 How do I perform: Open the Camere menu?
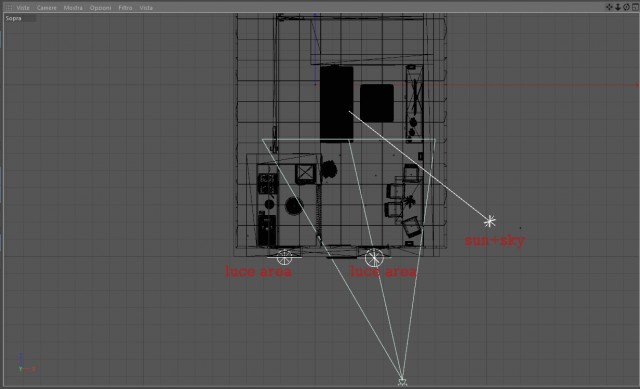tap(47, 8)
